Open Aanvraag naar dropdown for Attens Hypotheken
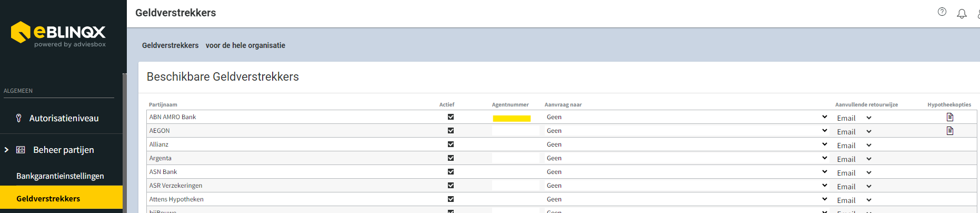The image size is (980, 213). [687, 199]
